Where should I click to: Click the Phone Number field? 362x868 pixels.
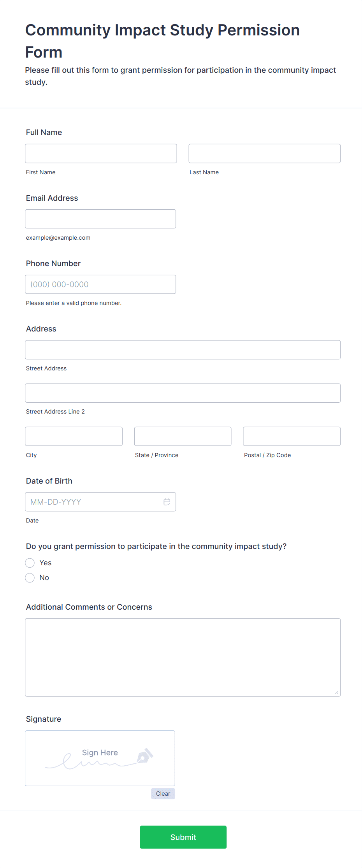(100, 284)
